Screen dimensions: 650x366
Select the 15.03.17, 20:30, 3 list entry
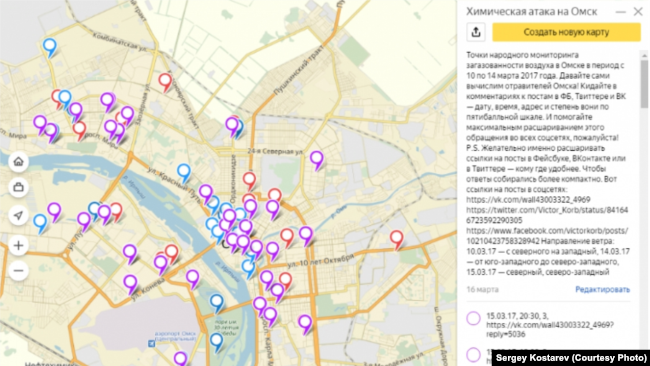click(x=548, y=325)
